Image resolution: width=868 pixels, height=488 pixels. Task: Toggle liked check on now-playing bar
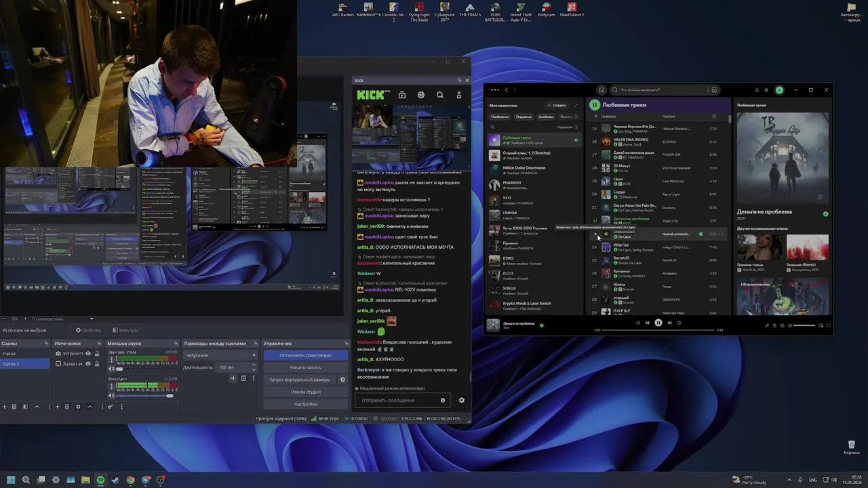[x=541, y=325]
